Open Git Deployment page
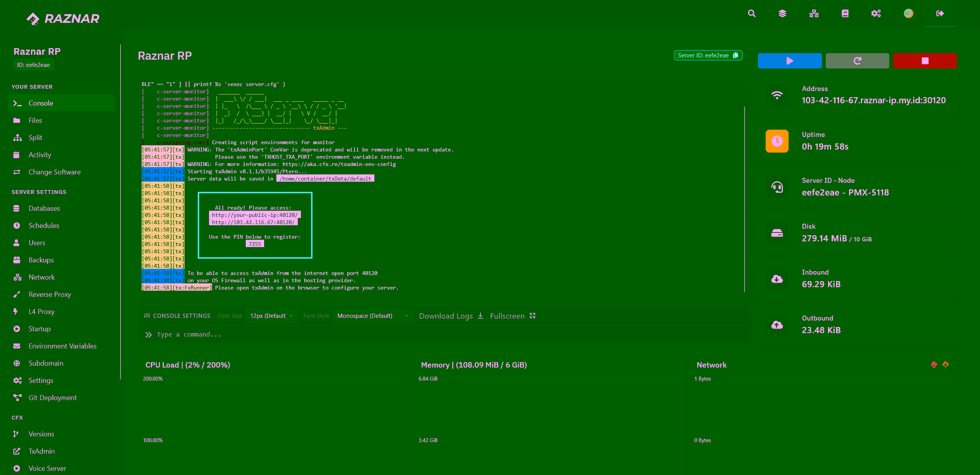This screenshot has width=980, height=475. click(x=61, y=398)
